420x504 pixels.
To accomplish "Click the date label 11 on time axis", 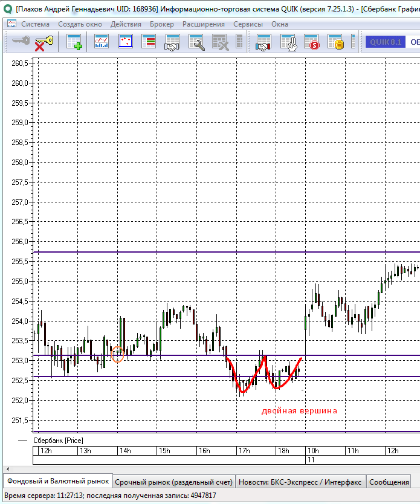I will (x=311, y=460).
